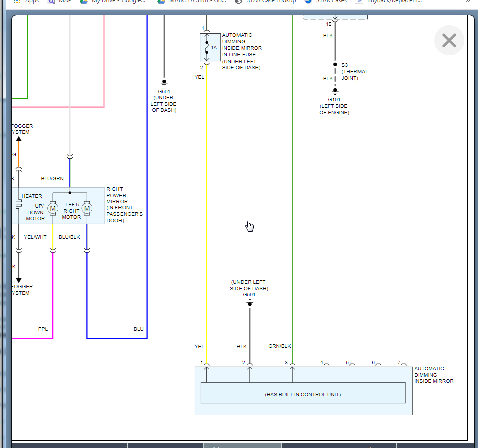The height and width of the screenshot is (448, 478).
Task: Click the yellow YEL wire line
Action: 207,213
